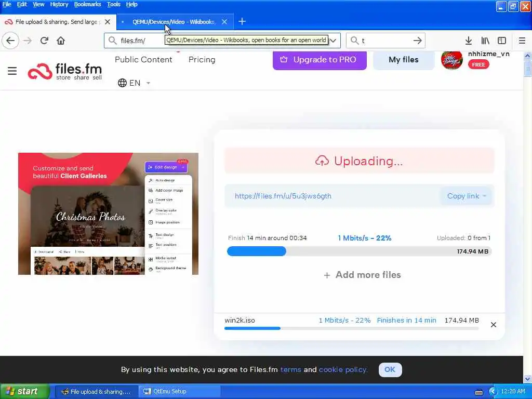The height and width of the screenshot is (399, 532).
Task: Focus the browser search box
Action: click(x=386, y=41)
